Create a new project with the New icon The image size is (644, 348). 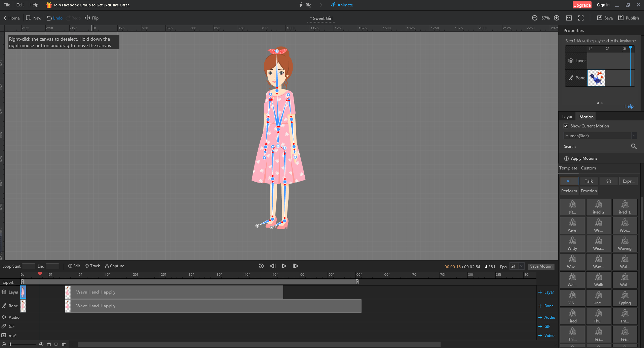tap(33, 18)
